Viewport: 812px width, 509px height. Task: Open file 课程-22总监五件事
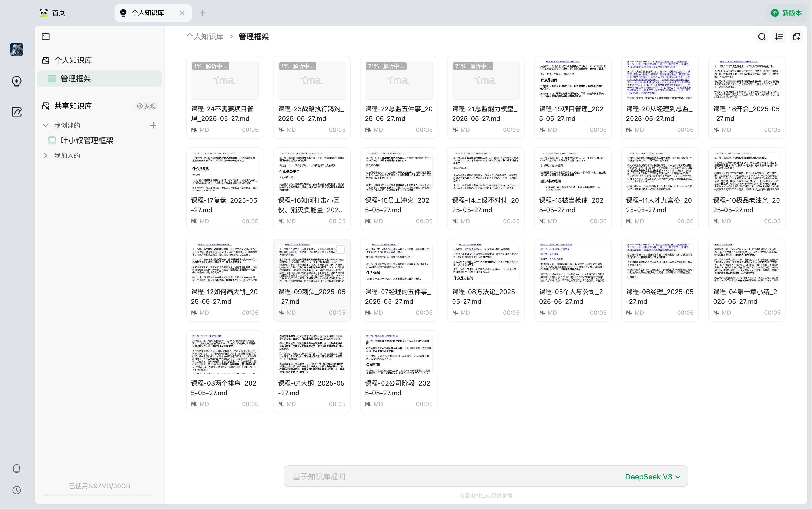[x=398, y=97]
